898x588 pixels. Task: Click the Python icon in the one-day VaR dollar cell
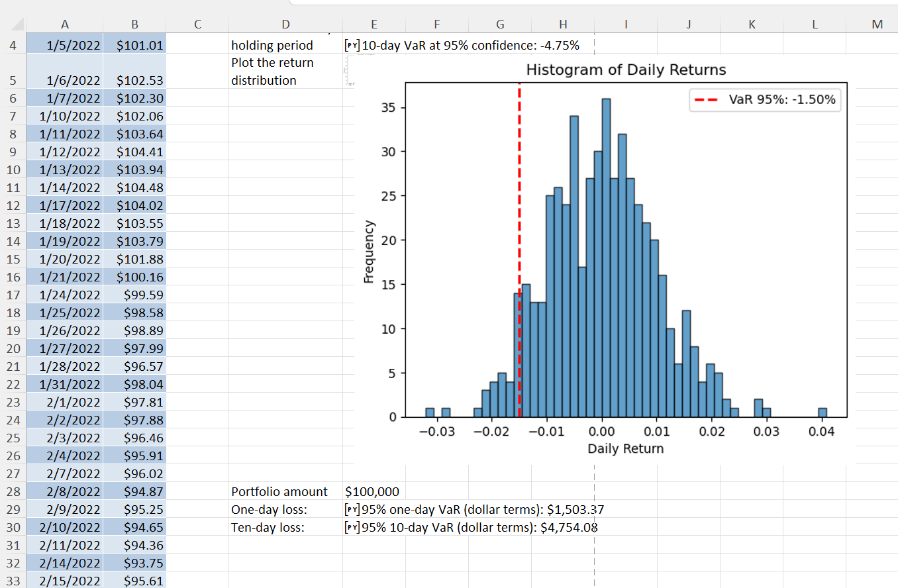click(x=352, y=510)
